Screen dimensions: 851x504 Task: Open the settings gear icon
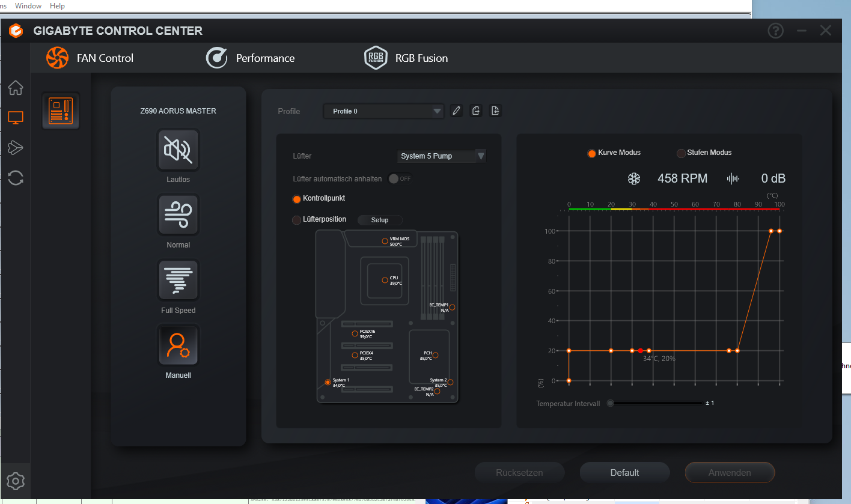click(16, 481)
